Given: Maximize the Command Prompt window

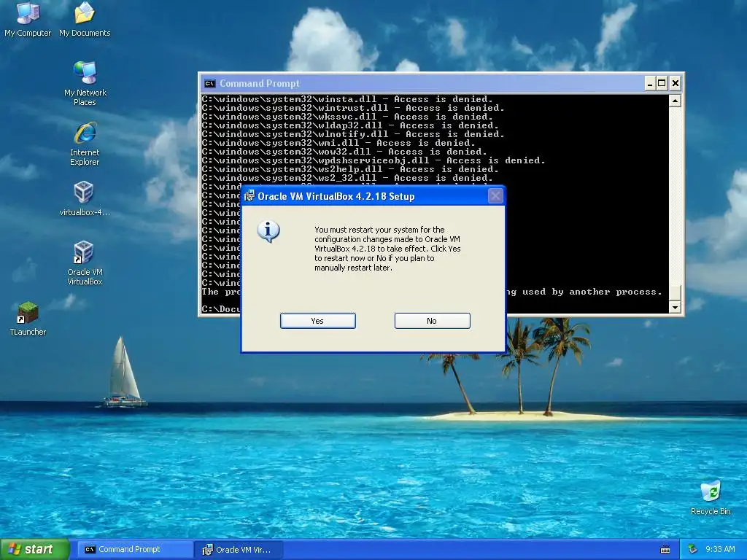Looking at the screenshot, I should [x=662, y=83].
